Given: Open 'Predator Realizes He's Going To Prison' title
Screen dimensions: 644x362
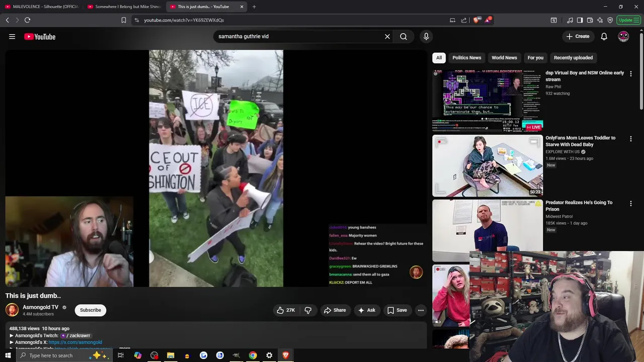Looking at the screenshot, I should coord(579,206).
